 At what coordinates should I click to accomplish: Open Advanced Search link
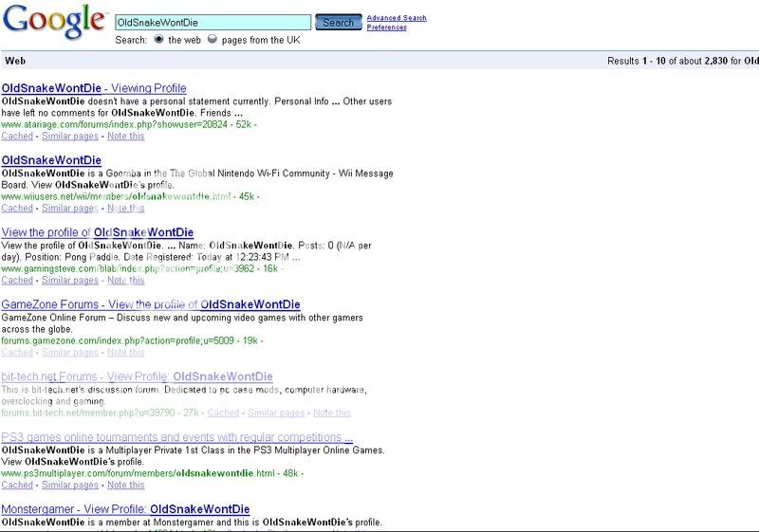pos(396,18)
